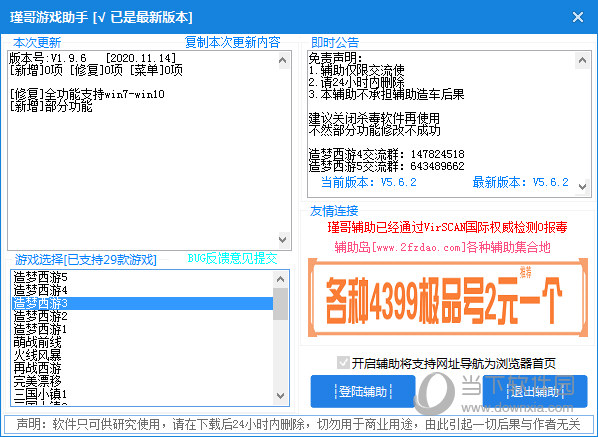Select 造梦西游1 in game list
The width and height of the screenshot is (598, 437).
142,329
